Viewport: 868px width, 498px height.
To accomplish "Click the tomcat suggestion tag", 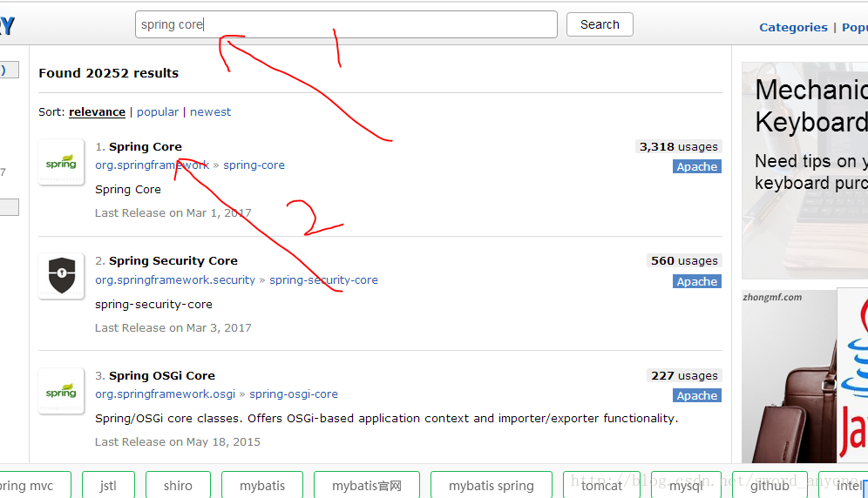I will point(601,485).
